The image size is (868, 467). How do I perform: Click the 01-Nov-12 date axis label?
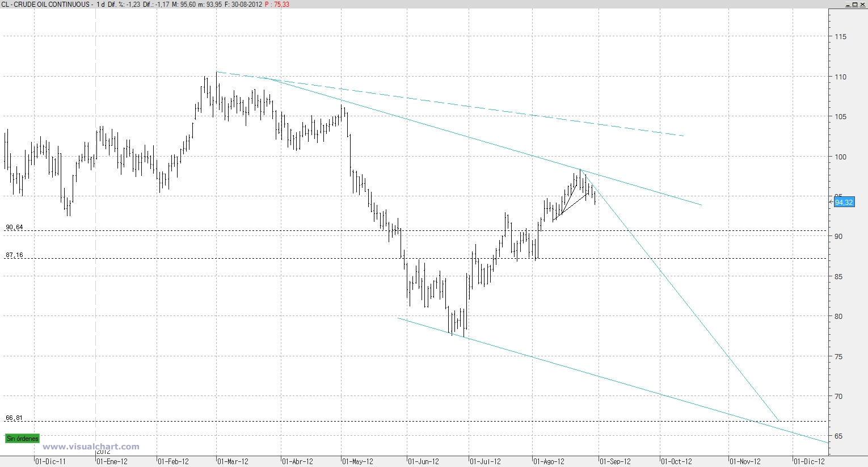coord(745,462)
